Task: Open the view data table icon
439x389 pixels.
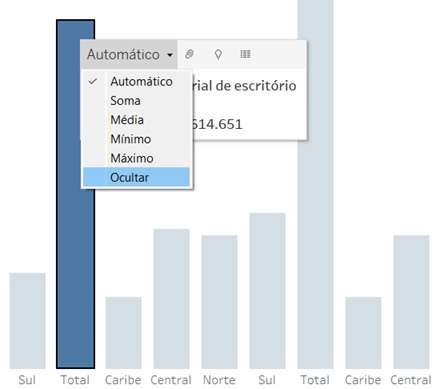Action: (x=246, y=54)
